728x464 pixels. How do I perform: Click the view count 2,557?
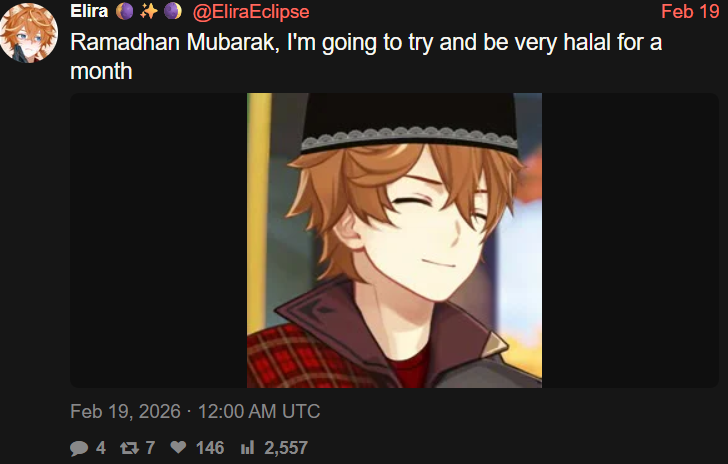pyautogui.click(x=286, y=448)
